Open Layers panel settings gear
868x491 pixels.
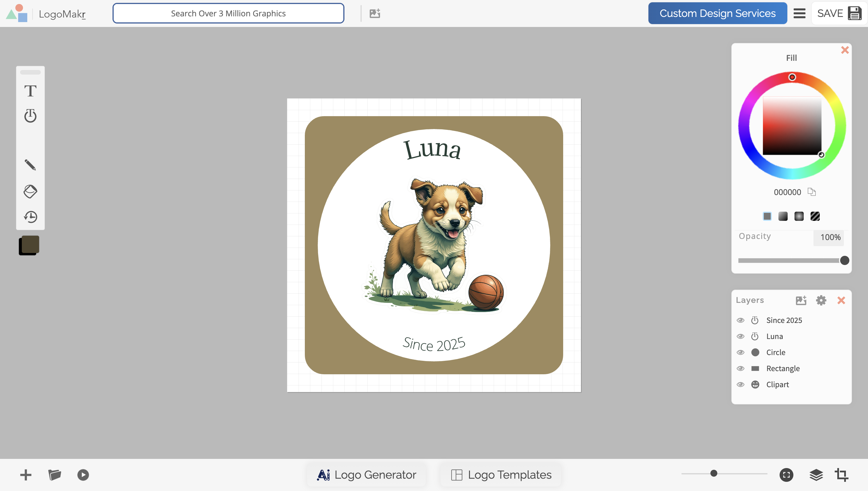pyautogui.click(x=821, y=300)
